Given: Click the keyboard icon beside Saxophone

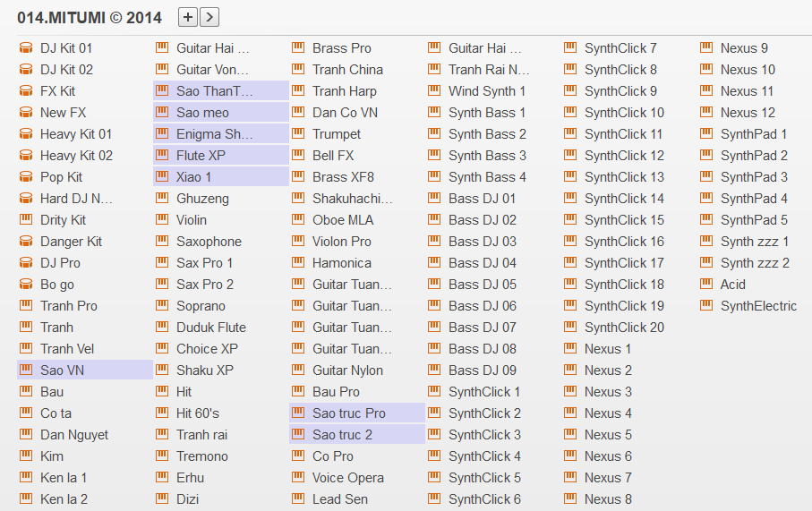Looking at the screenshot, I should coord(162,242).
